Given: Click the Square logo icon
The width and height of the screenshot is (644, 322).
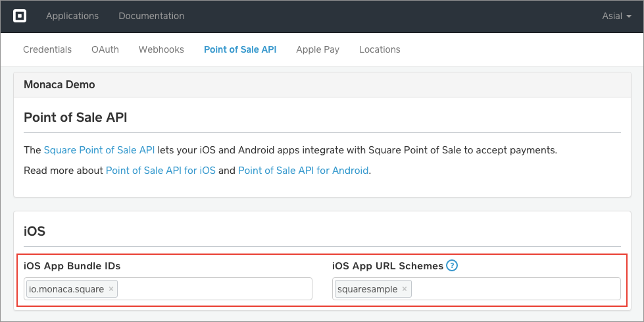Looking at the screenshot, I should 20,16.
